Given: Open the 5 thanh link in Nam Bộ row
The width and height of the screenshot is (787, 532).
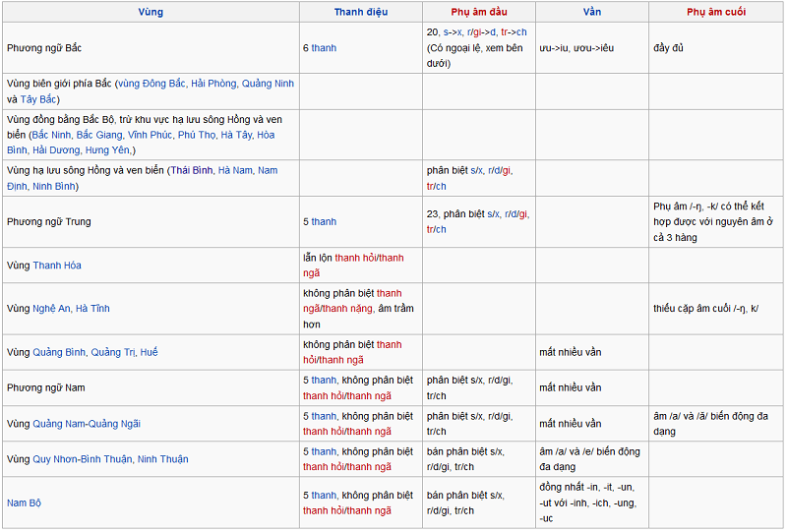Looking at the screenshot, I should tap(320, 496).
